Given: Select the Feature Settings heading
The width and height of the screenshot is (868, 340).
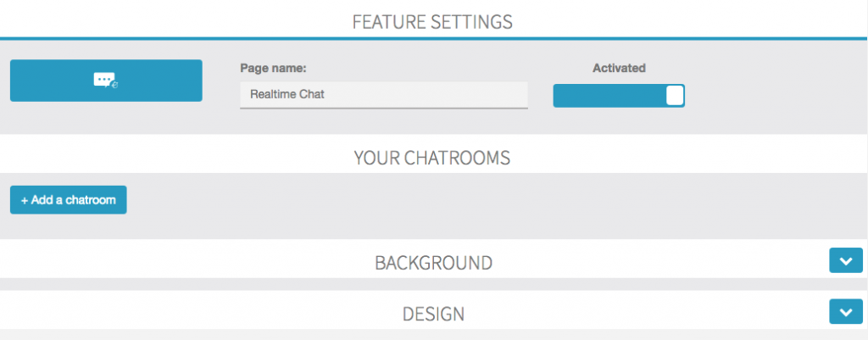Looking at the screenshot, I should click(432, 21).
